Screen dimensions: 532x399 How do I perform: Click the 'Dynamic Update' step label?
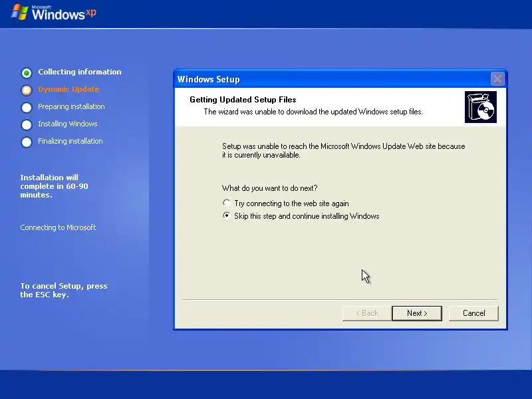click(x=68, y=89)
